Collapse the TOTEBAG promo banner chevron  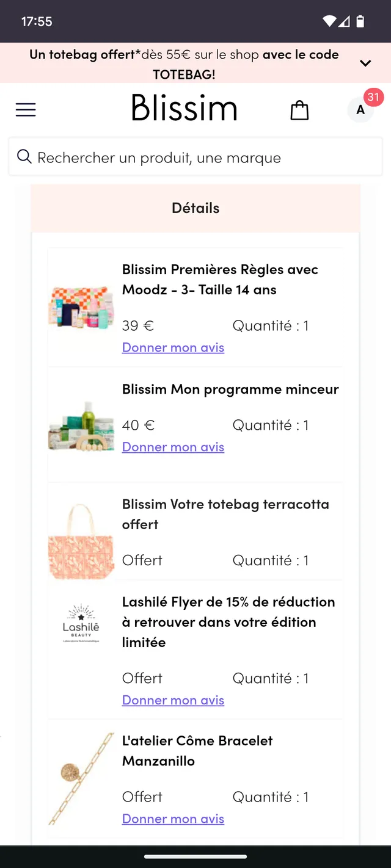pos(365,63)
